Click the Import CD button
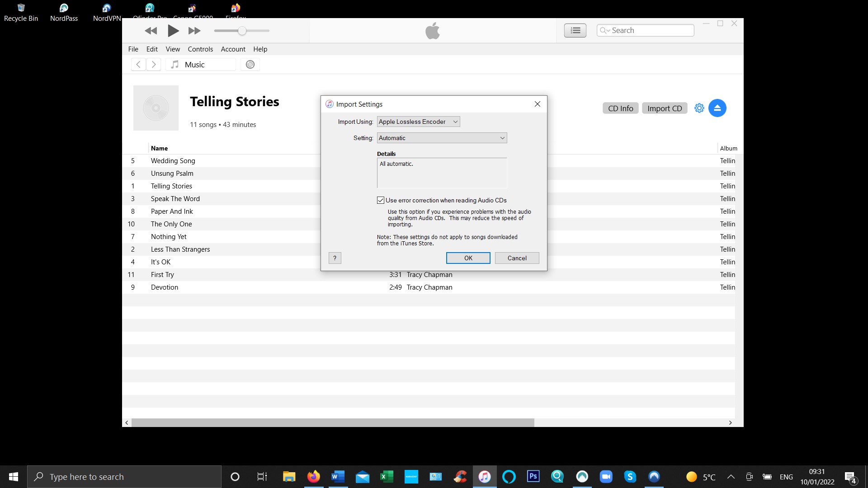The width and height of the screenshot is (868, 488). click(664, 108)
